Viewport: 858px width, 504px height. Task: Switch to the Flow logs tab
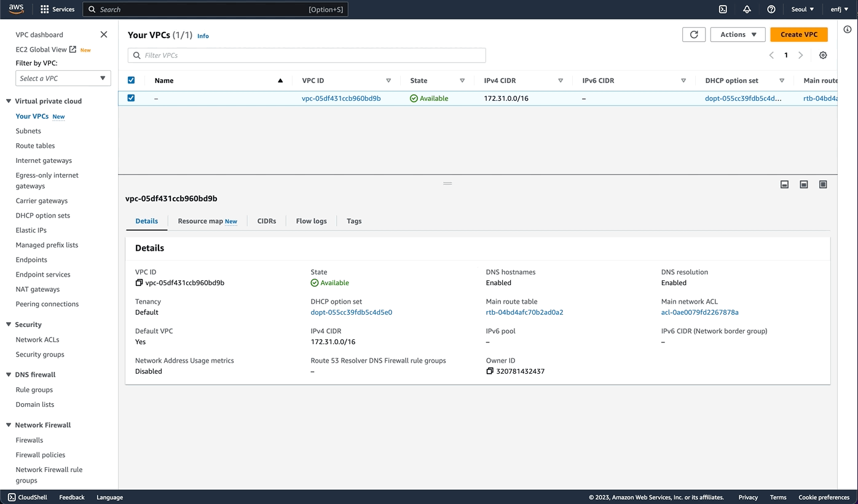312,221
